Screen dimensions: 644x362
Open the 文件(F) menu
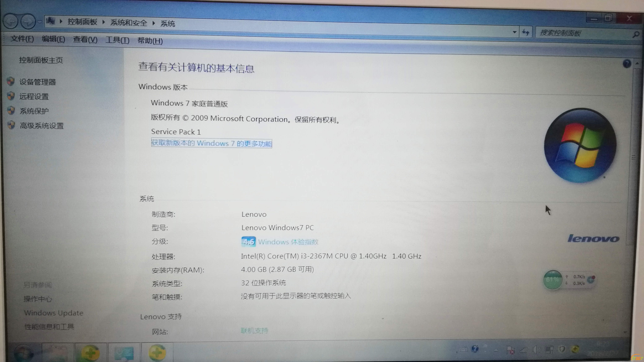coord(22,39)
